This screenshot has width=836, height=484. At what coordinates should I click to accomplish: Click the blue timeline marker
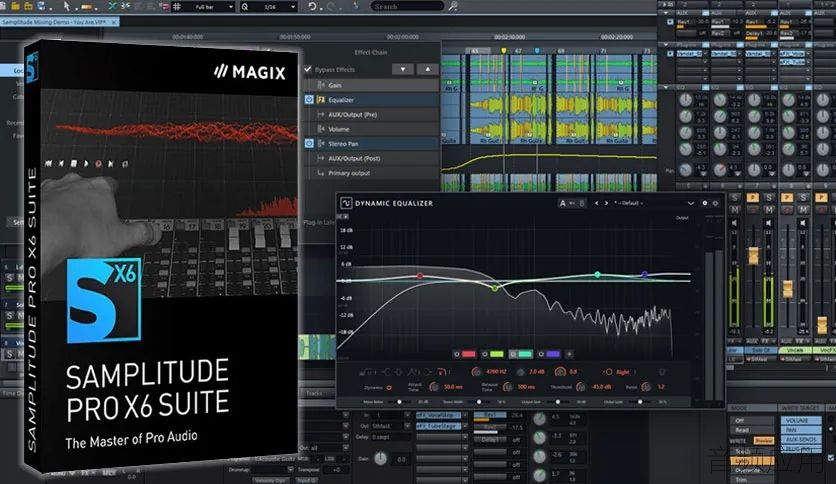coord(537,51)
